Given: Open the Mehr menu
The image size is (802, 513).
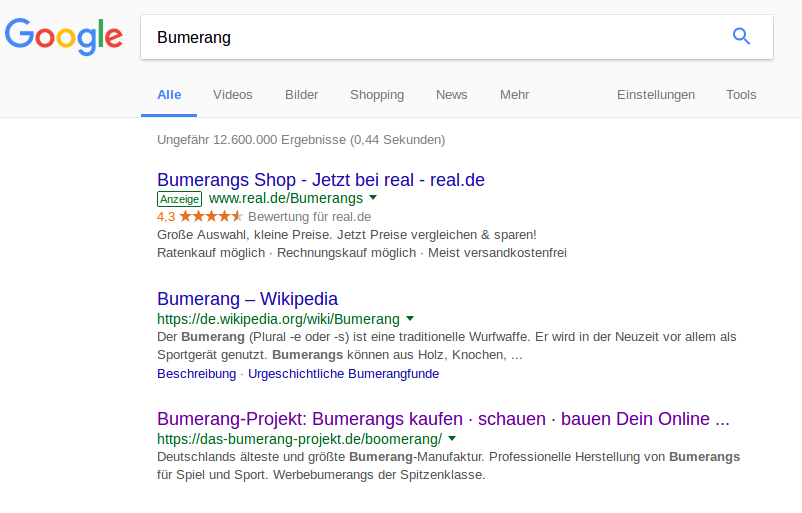Looking at the screenshot, I should click(515, 95).
